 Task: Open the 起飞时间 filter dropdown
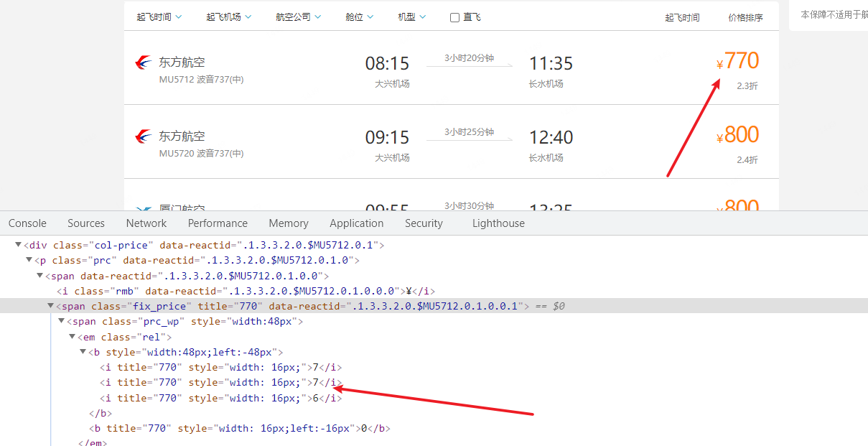click(159, 17)
